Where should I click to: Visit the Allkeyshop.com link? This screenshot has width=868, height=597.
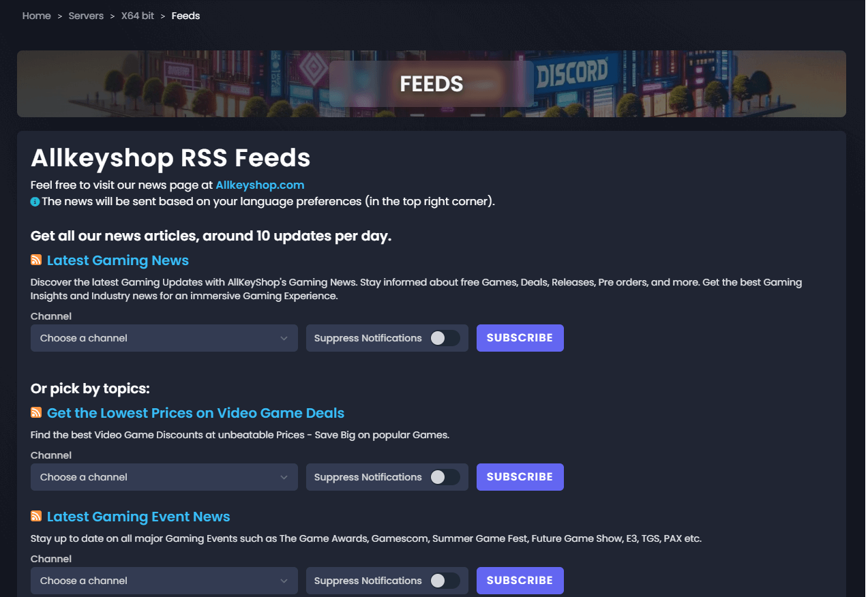[260, 185]
